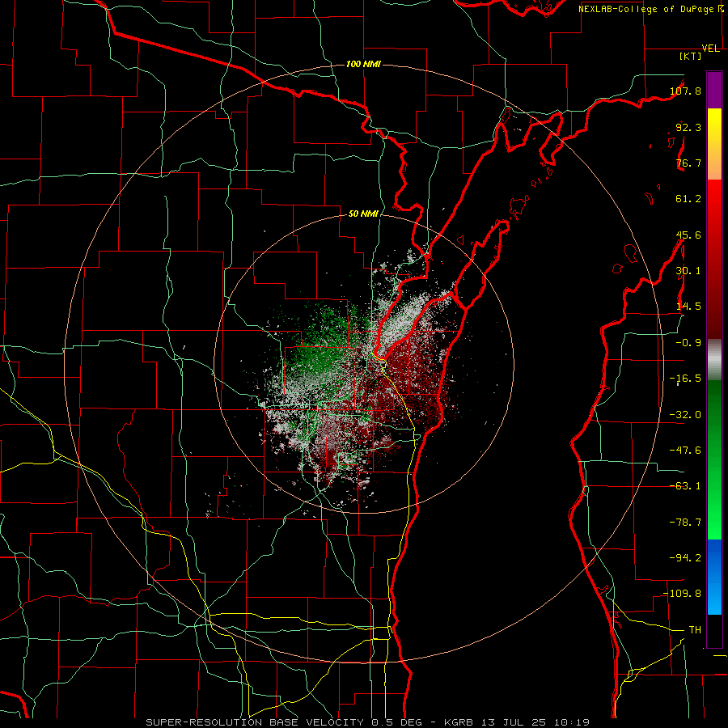Click the 14.5 legend value

pos(688,307)
